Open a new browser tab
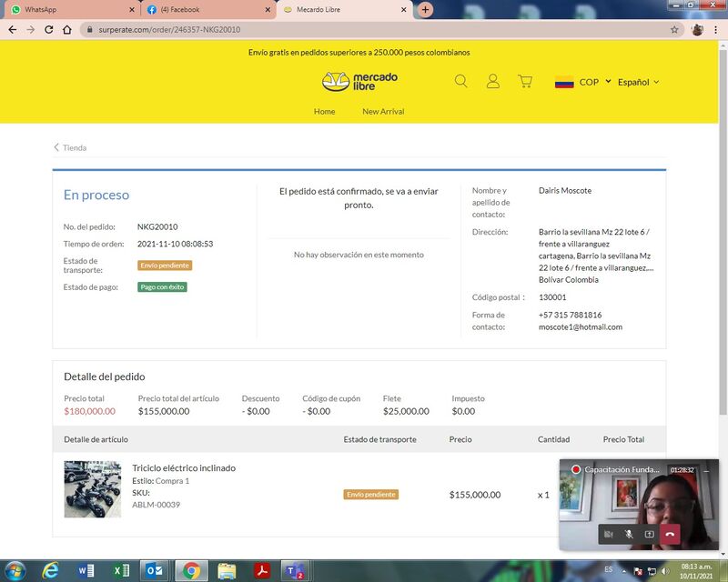 point(425,9)
